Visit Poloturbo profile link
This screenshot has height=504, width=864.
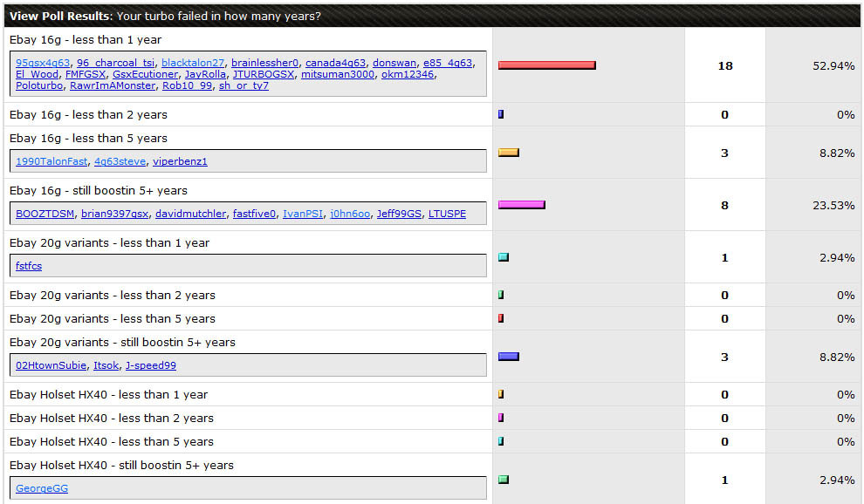(x=39, y=86)
